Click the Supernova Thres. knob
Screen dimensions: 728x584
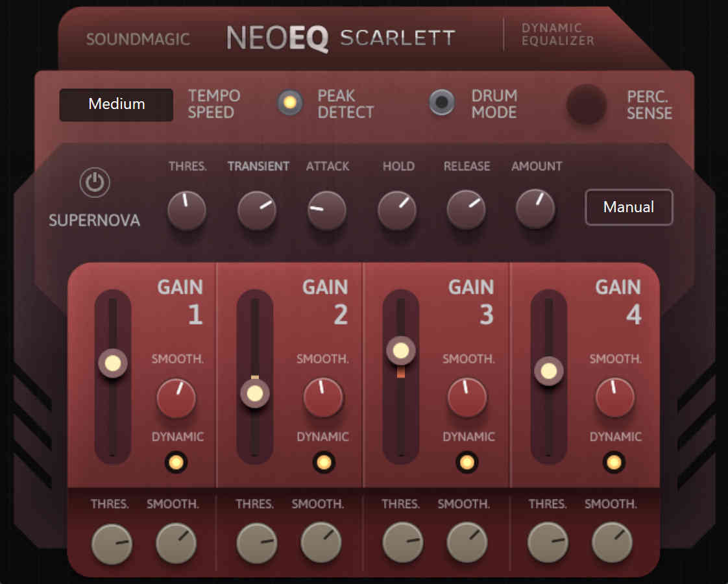(187, 210)
